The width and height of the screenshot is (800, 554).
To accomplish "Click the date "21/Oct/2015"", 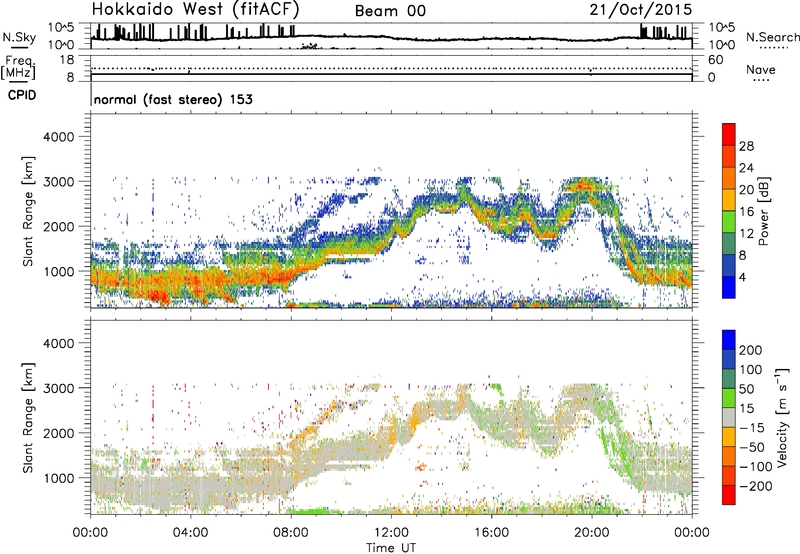I will pyautogui.click(x=641, y=10).
